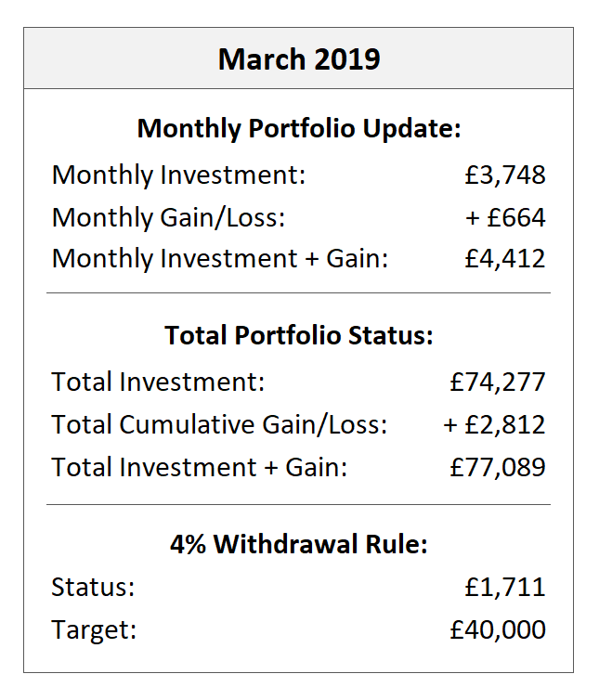The image size is (599, 700).
Task: Click the Monthly Investment label
Action: [178, 175]
